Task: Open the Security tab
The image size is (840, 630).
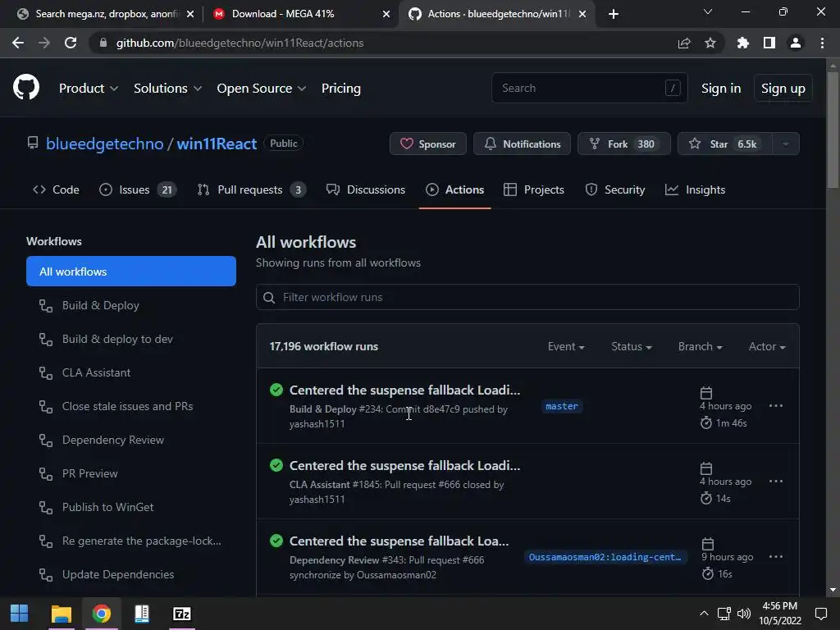Action: coord(615,189)
